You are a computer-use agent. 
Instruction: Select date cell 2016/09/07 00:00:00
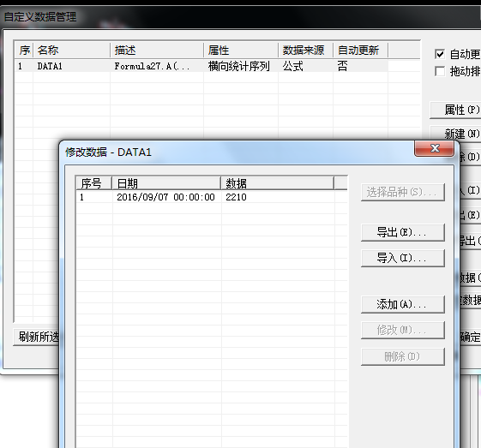pyautogui.click(x=166, y=197)
